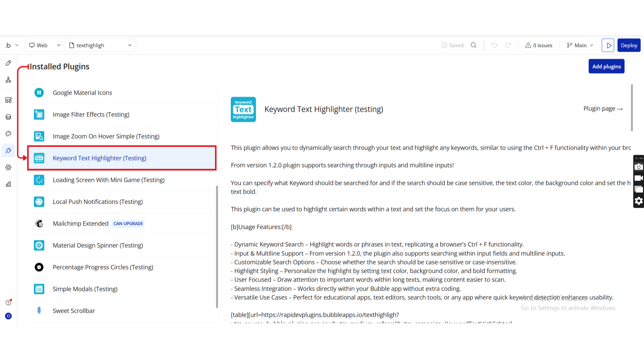The width and height of the screenshot is (644, 362).
Task: Click the screen recorder camera icon
Action: (x=639, y=167)
